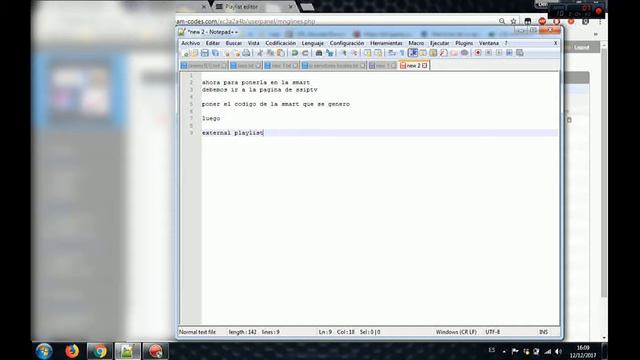Open the Editar menu
Viewport: 640px width, 360px height.
coord(213,43)
